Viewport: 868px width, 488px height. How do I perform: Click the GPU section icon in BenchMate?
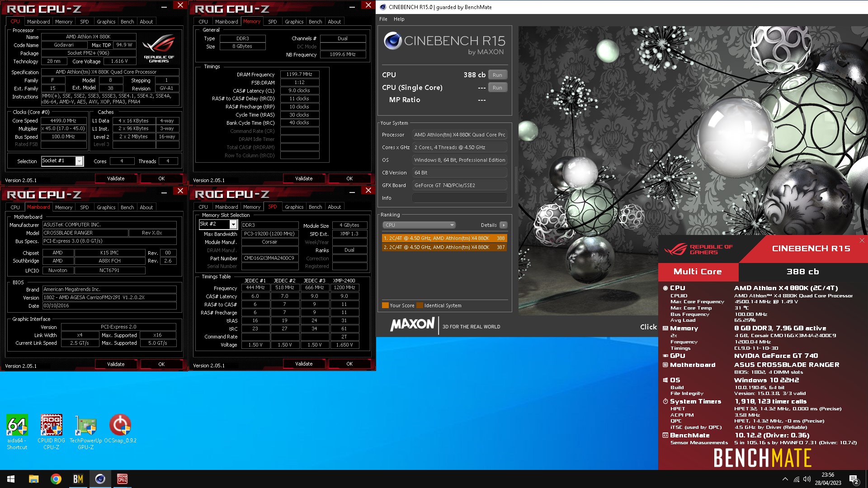665,356
